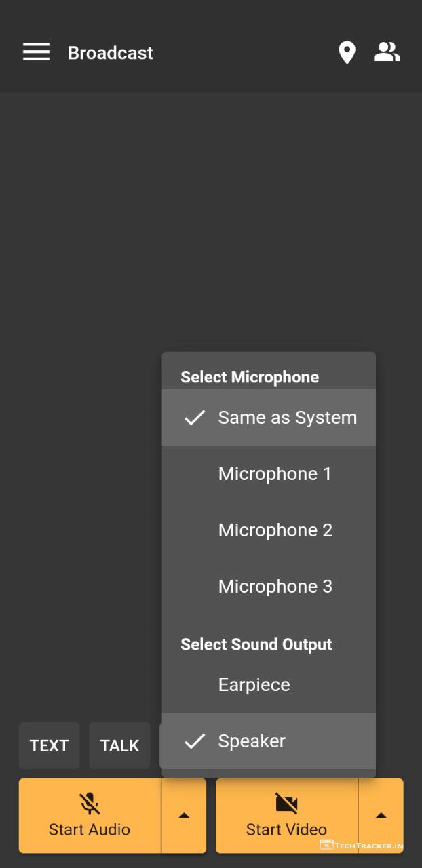Expand video options arrow next to Start Video
Image resolution: width=422 pixels, height=868 pixels.
tap(381, 816)
